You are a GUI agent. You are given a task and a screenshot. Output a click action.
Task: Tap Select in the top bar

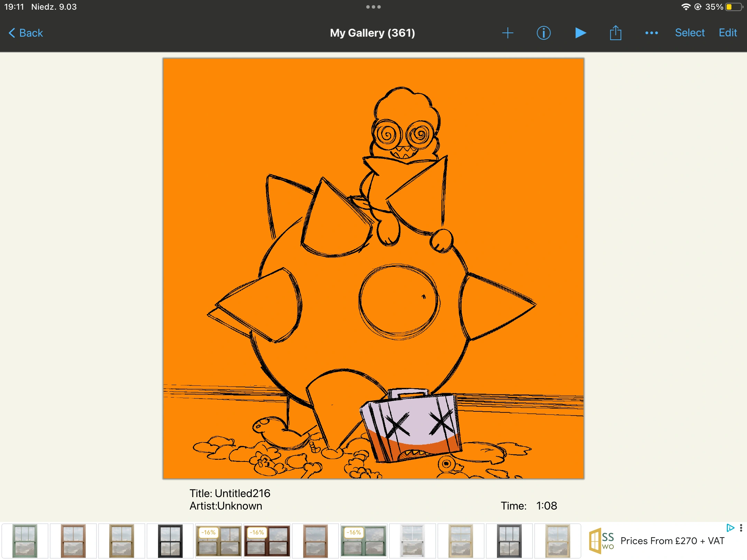(x=690, y=33)
